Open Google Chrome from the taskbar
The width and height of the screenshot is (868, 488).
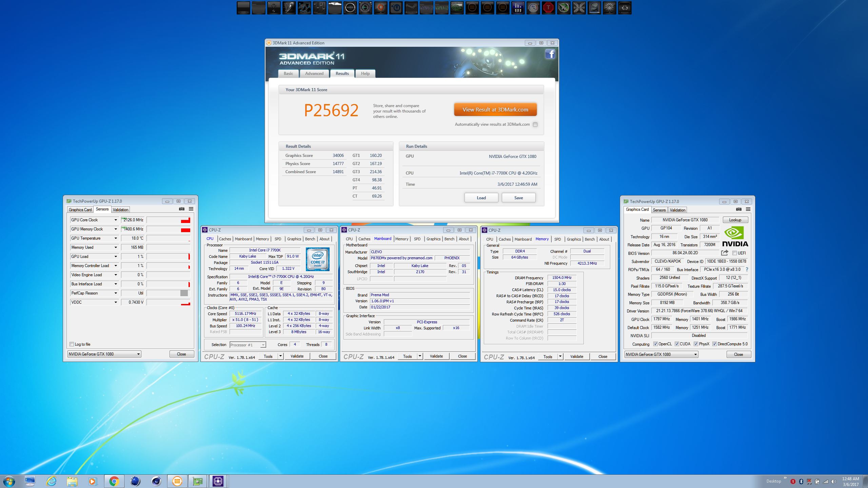click(114, 481)
